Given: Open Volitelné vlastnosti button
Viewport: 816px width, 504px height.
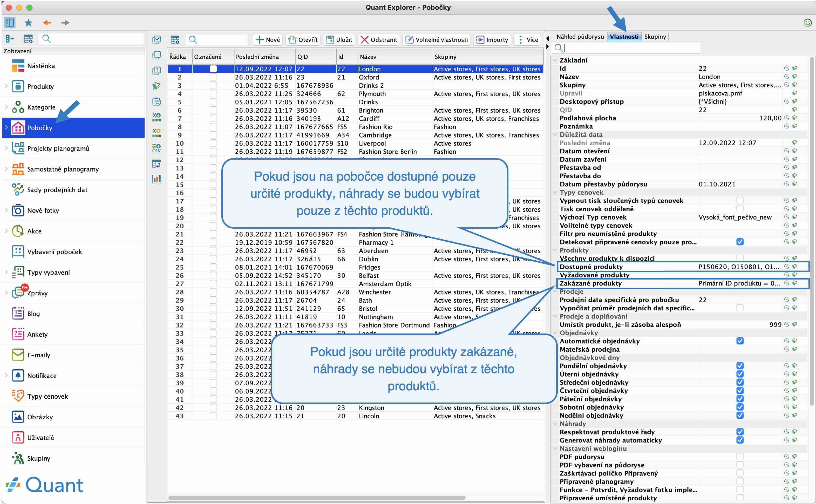Looking at the screenshot, I should pos(437,40).
